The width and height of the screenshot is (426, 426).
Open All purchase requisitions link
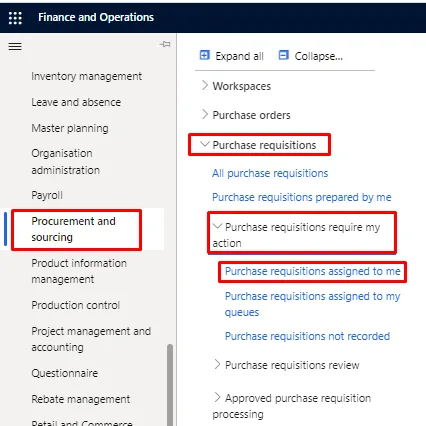[270, 173]
